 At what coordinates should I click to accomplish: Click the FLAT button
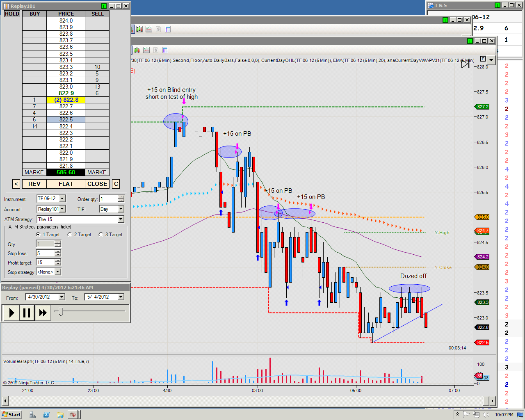[x=66, y=184]
